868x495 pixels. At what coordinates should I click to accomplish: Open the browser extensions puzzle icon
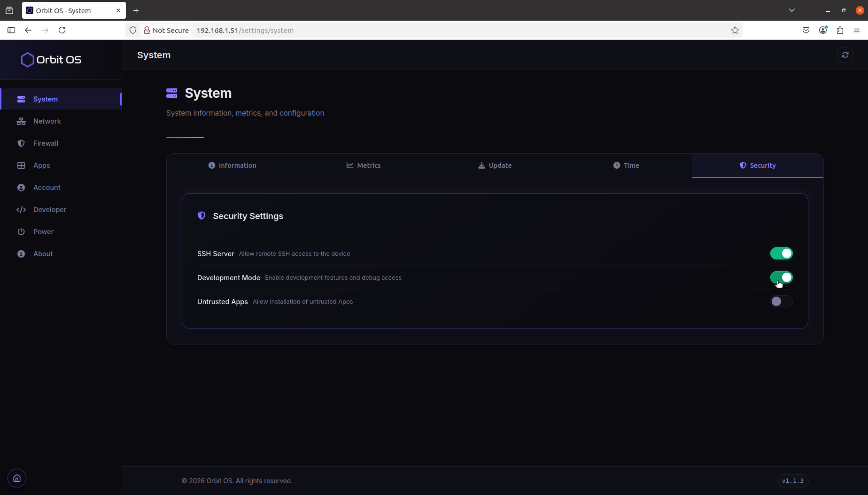tap(840, 30)
